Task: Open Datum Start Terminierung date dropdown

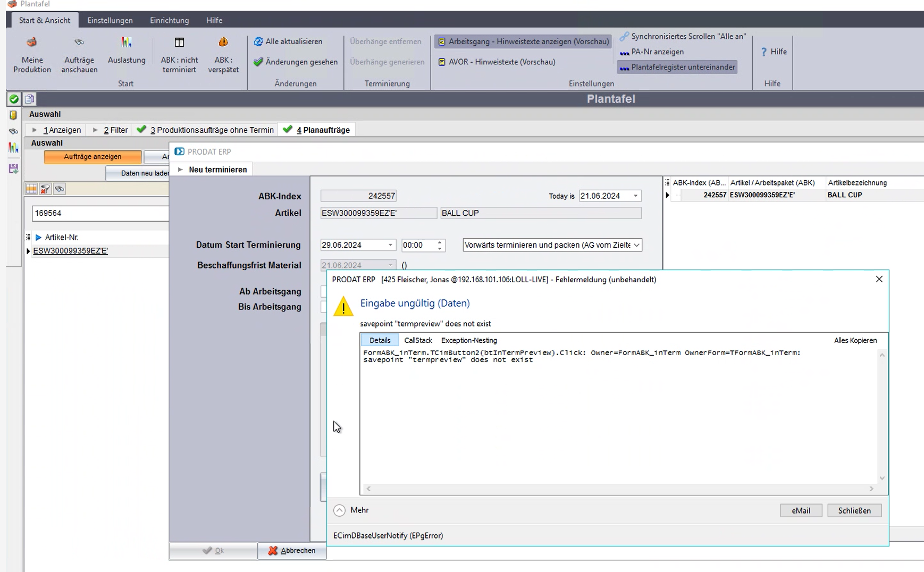Action: [x=390, y=245]
